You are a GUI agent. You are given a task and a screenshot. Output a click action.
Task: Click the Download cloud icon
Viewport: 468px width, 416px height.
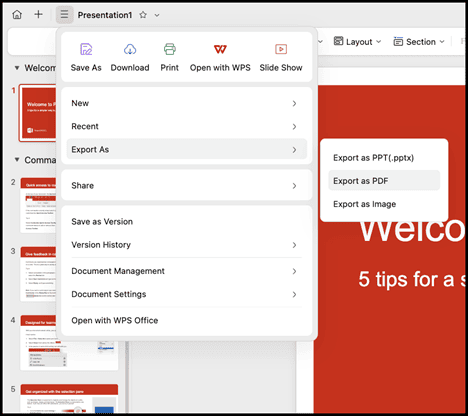[130, 49]
